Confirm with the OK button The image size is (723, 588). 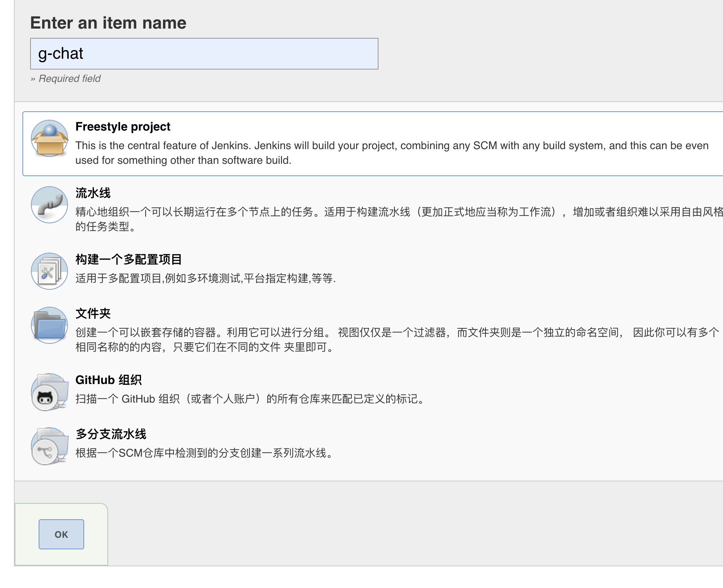61,534
